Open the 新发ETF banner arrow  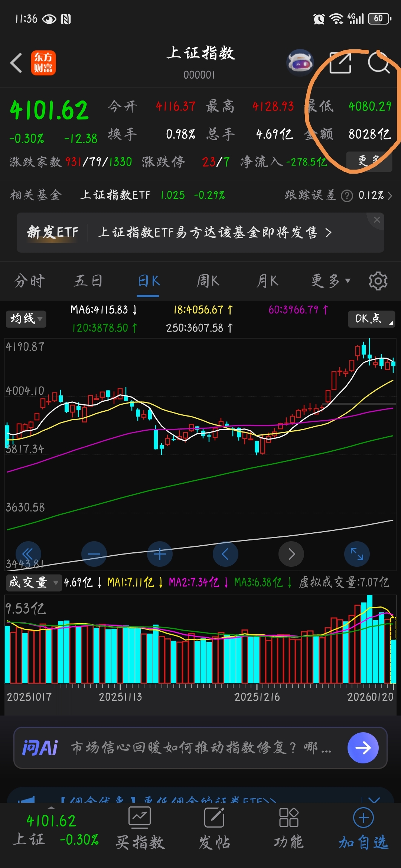click(x=328, y=233)
